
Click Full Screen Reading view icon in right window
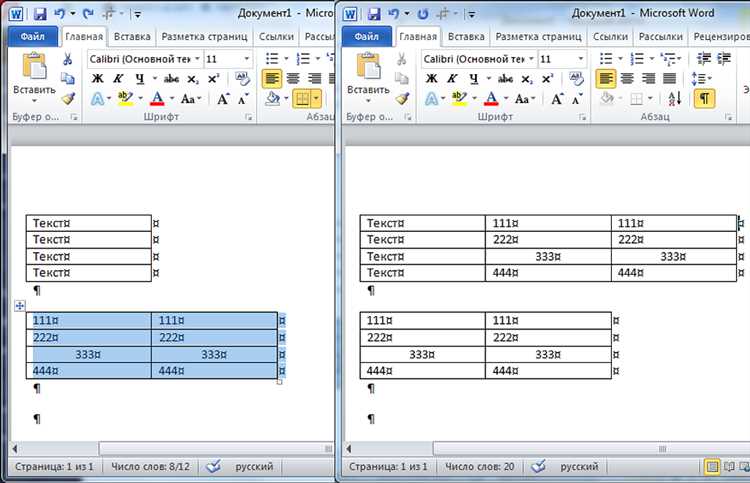click(729, 466)
